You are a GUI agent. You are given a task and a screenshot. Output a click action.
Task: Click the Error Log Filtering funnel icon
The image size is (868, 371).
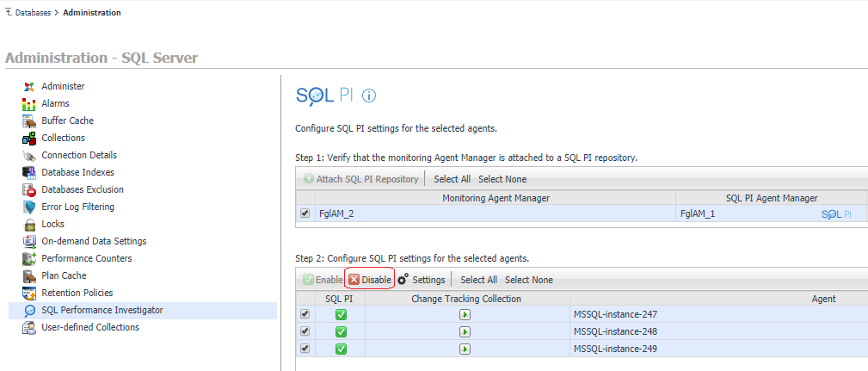tap(28, 207)
